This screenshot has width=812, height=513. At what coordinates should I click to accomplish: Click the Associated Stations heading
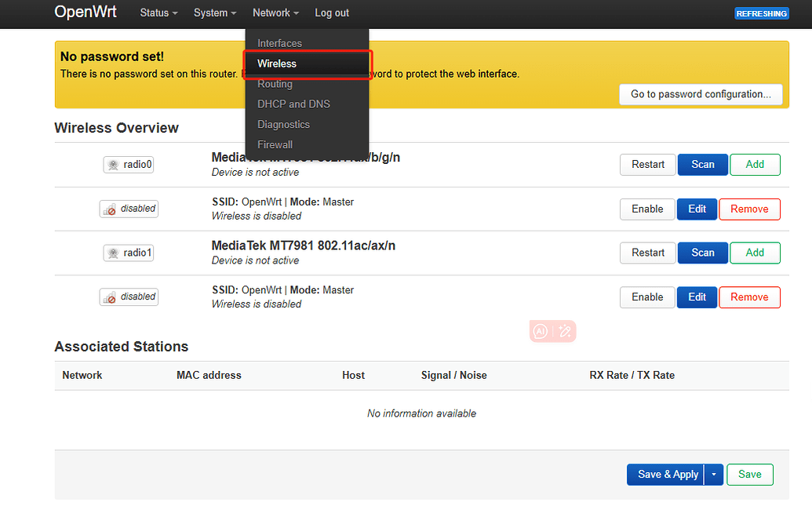coord(122,346)
